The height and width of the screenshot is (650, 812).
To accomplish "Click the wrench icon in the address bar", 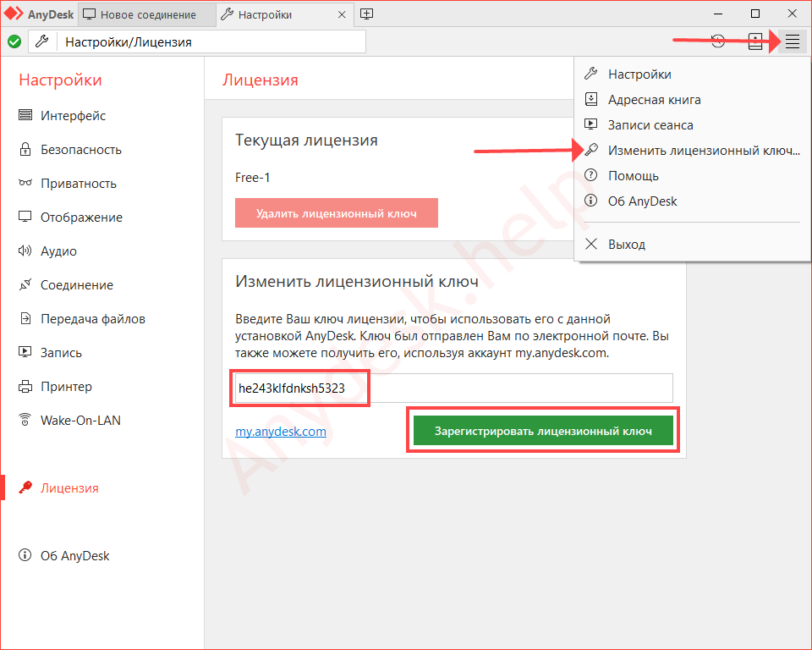I will pos(42,41).
